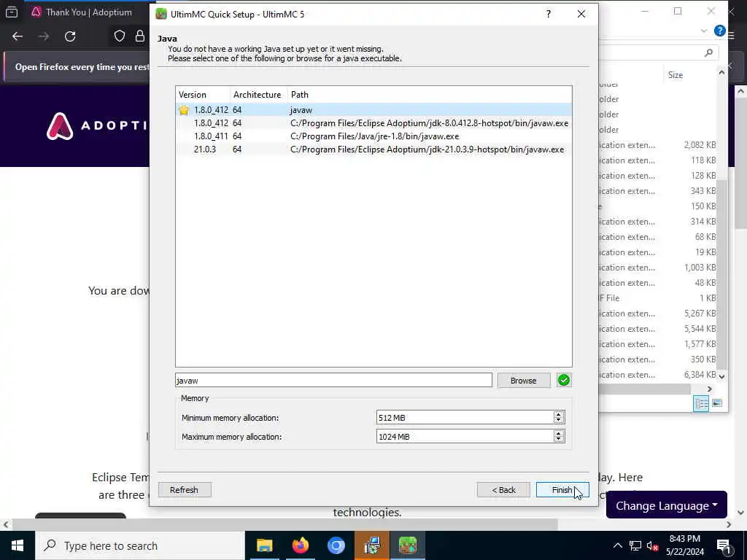Open File Explorer from the taskbar
The height and width of the screenshot is (560, 747).
[264, 545]
